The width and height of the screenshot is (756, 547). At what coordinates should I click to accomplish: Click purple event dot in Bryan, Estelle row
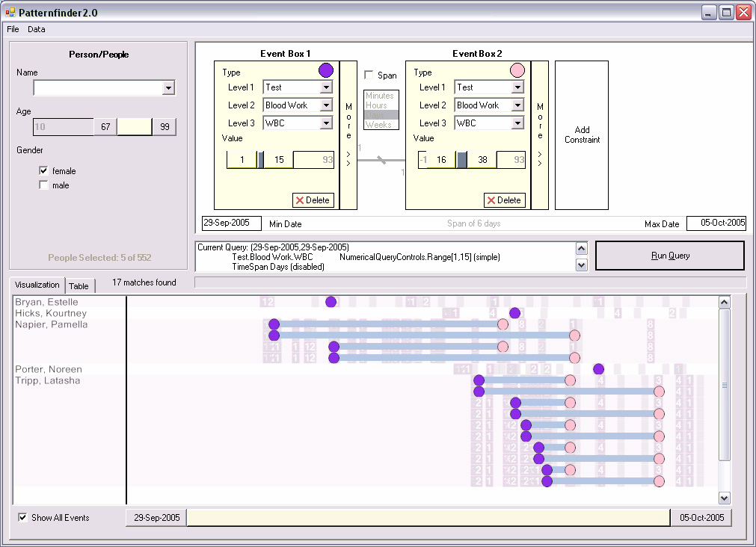tap(331, 302)
